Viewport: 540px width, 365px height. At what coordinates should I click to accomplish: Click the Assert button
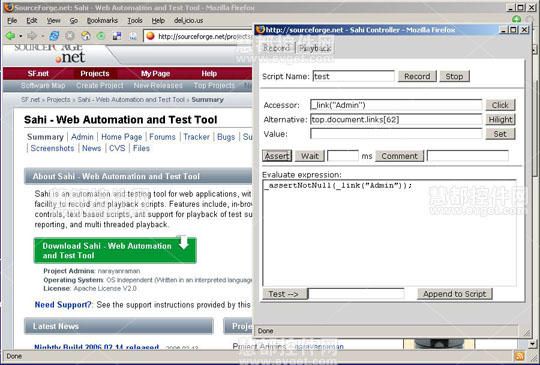(x=277, y=156)
